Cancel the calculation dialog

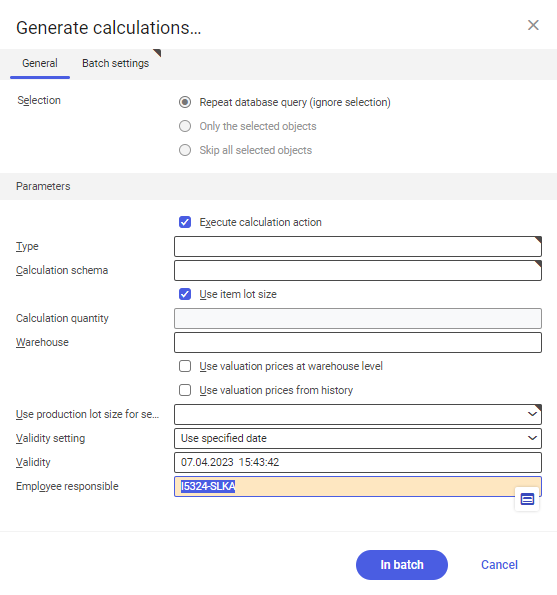[x=499, y=565]
